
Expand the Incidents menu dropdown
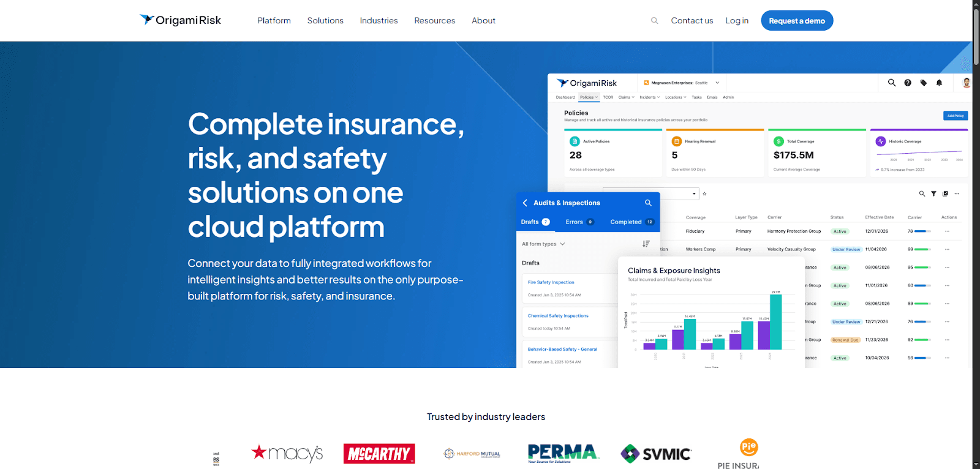tap(650, 97)
